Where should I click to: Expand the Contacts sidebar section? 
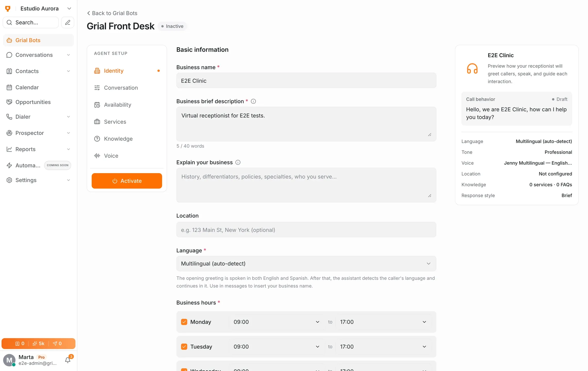pyautogui.click(x=68, y=71)
